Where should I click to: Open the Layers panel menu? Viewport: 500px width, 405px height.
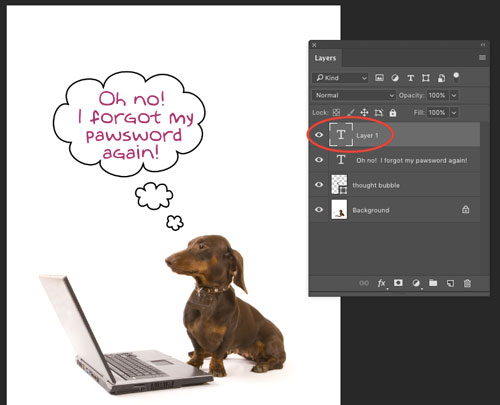(482, 58)
